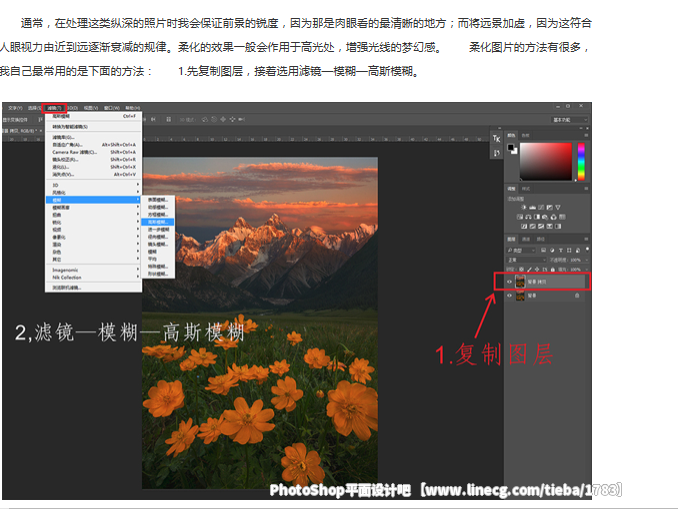Add a Channel Mixer adjustment layer
Screen dimensions: 678x509
[x=553, y=217]
